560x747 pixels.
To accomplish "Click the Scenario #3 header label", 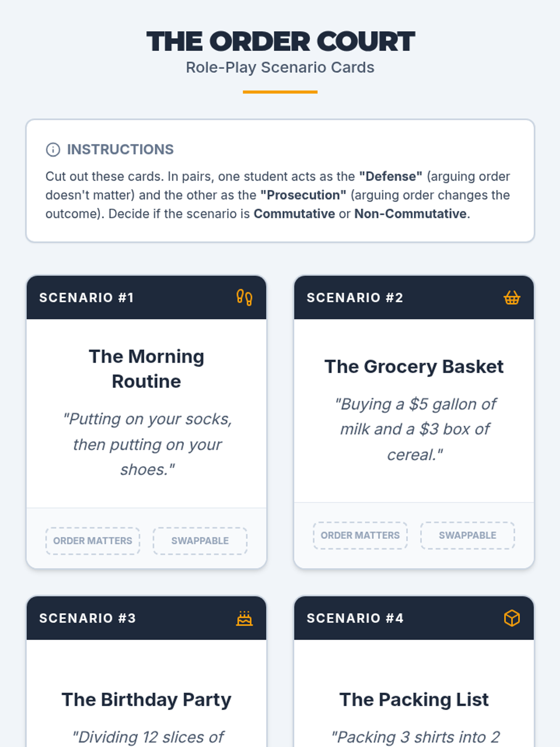I will (88, 618).
